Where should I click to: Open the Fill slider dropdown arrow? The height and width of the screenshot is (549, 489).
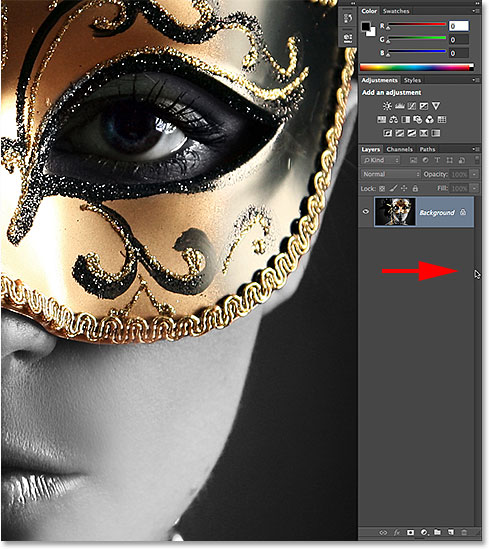(x=474, y=188)
